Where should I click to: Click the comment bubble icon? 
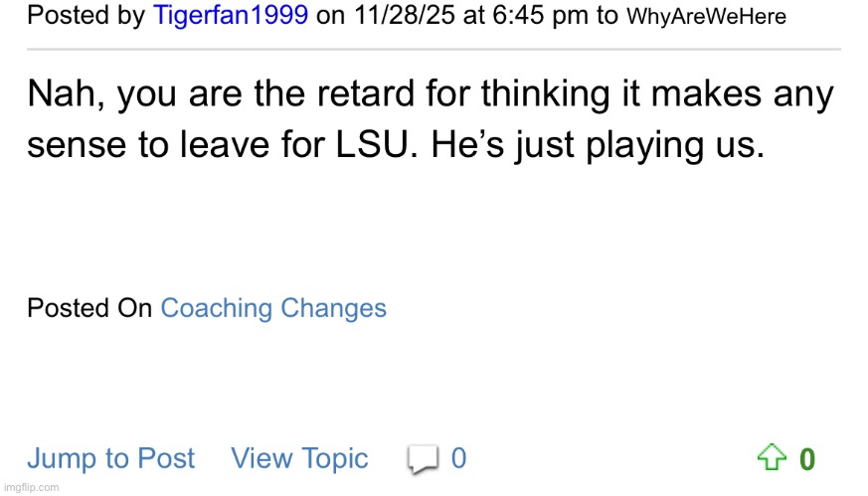[x=423, y=458]
